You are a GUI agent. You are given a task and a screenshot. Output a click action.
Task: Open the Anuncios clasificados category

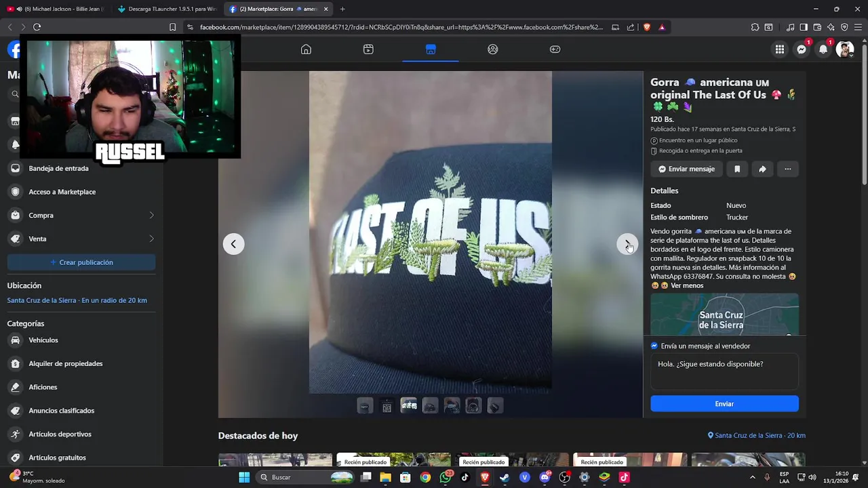pyautogui.click(x=81, y=411)
